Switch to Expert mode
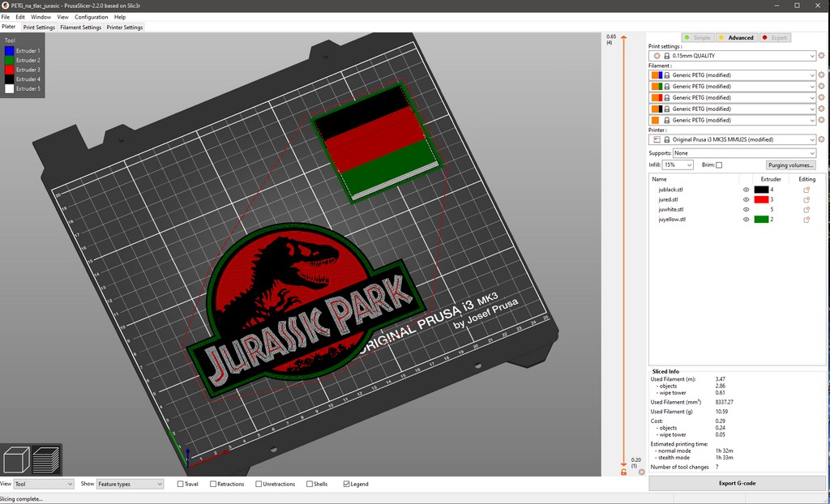Viewport: 830px width, 504px height. [775, 37]
